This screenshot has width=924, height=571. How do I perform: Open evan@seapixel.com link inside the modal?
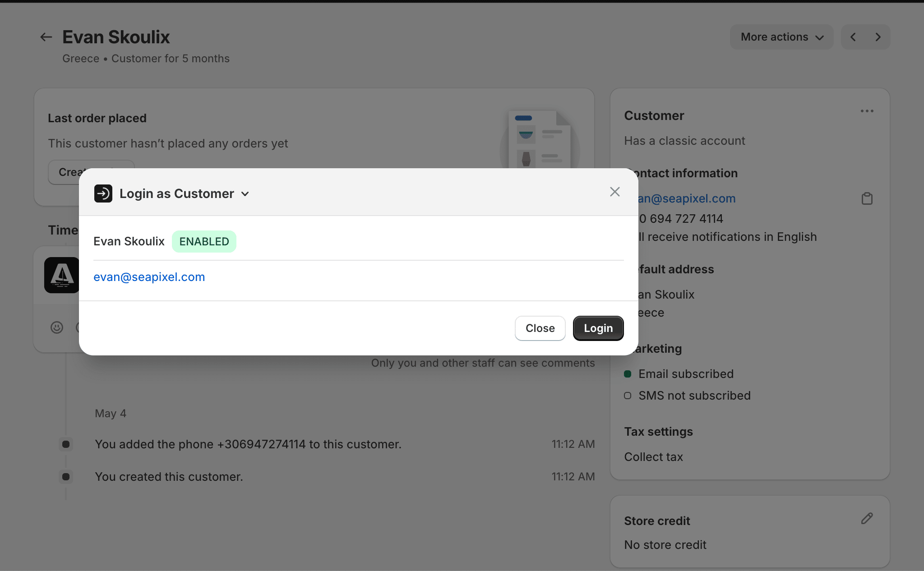[x=149, y=276]
